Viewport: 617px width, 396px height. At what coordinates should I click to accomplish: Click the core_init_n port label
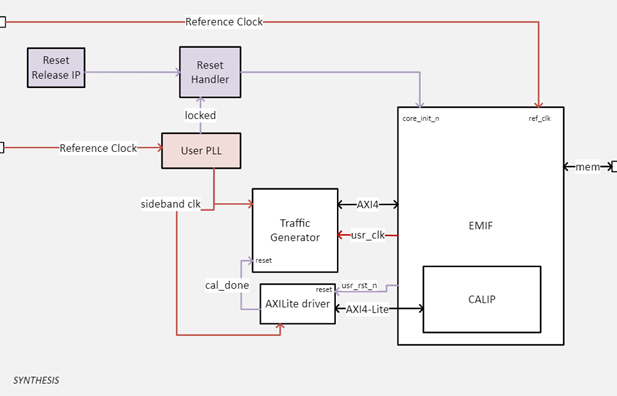coord(421,118)
